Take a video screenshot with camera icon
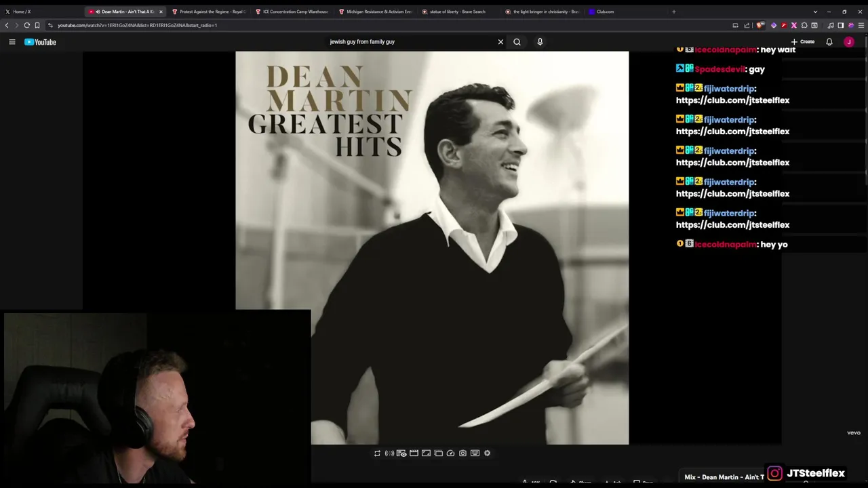The height and width of the screenshot is (488, 868). coord(462,453)
